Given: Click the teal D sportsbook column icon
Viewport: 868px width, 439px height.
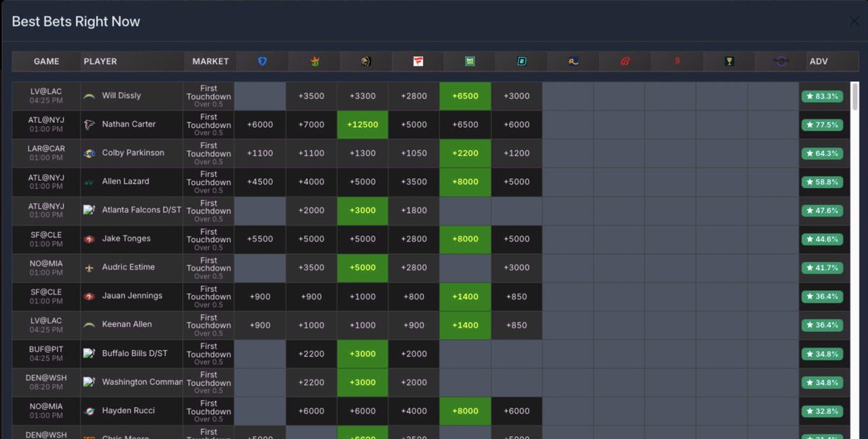Looking at the screenshot, I should click(522, 61).
